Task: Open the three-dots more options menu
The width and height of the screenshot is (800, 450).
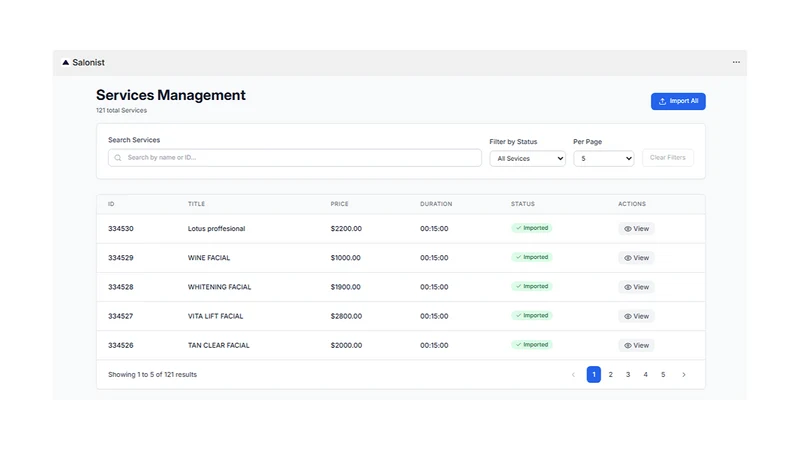Action: pyautogui.click(x=736, y=62)
